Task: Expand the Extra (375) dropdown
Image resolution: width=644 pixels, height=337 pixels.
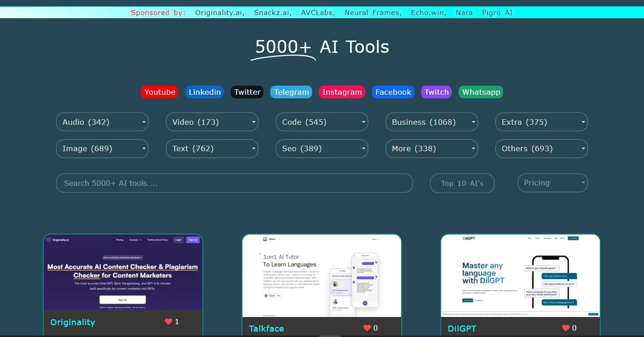Action: (x=541, y=122)
